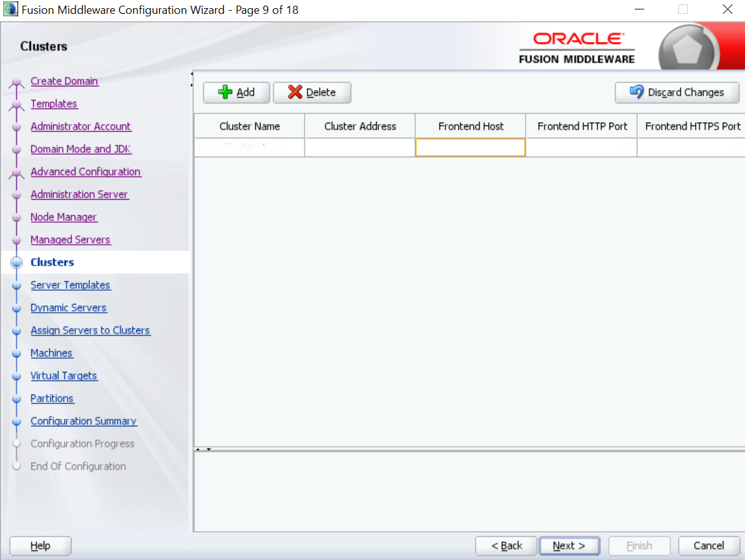Go back with the Back button
The height and width of the screenshot is (560, 745).
coord(506,546)
